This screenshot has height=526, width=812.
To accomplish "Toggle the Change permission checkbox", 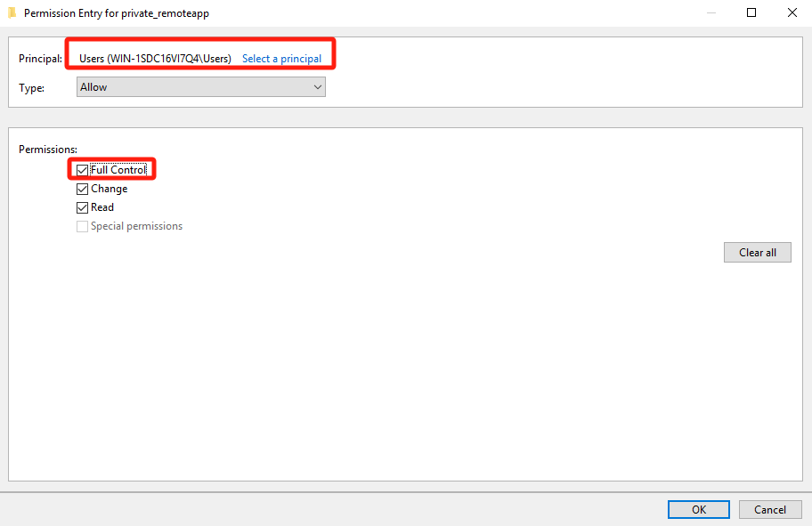I will click(x=82, y=189).
